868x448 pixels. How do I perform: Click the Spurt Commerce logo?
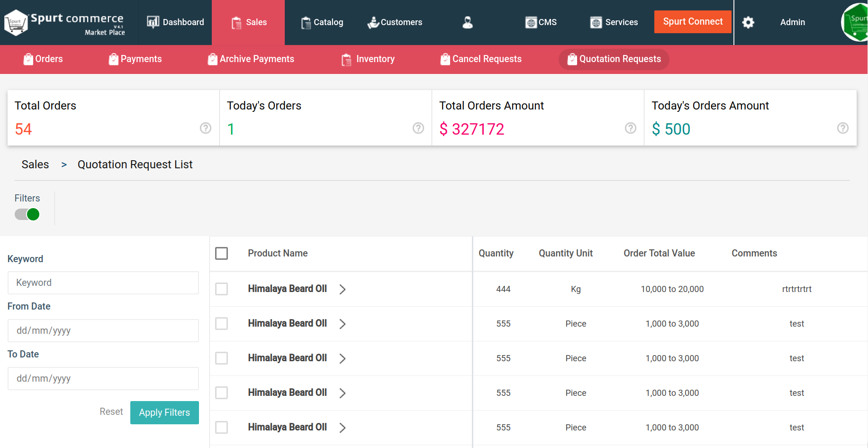64,22
